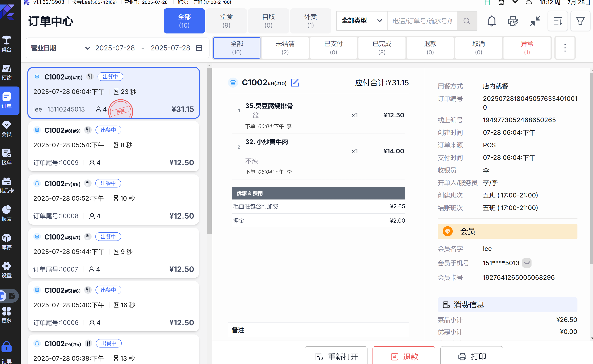This screenshot has height=364, width=593.
Task: Click the 押金 ¥2.00 deposit row
Action: pos(318,220)
